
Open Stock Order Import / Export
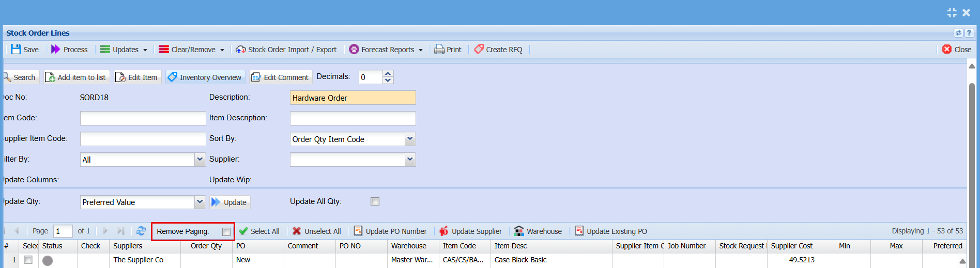[286, 50]
